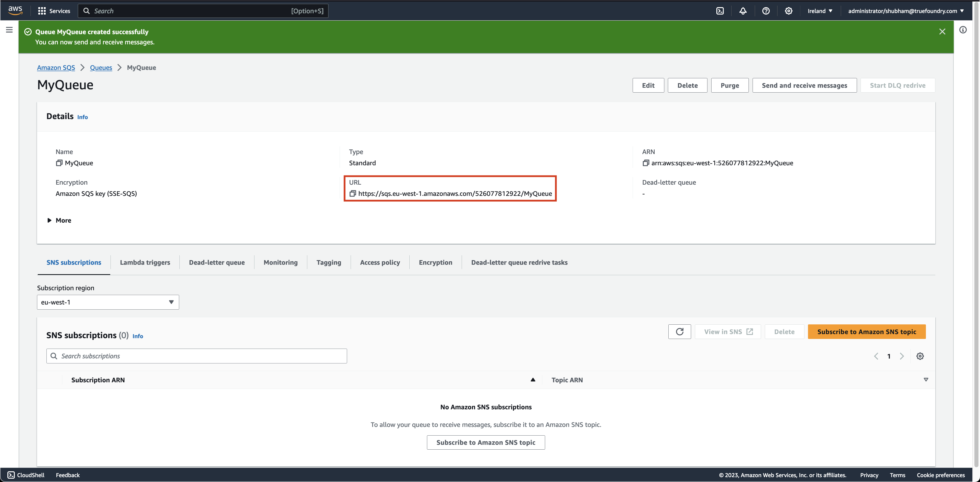Open the Ireland region selector
The image size is (980, 482).
[820, 11]
